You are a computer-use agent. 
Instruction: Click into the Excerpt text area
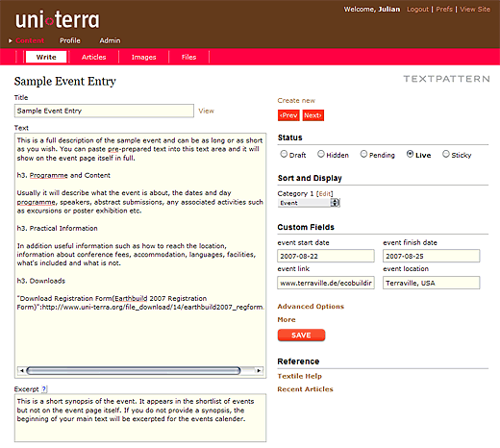[140, 418]
